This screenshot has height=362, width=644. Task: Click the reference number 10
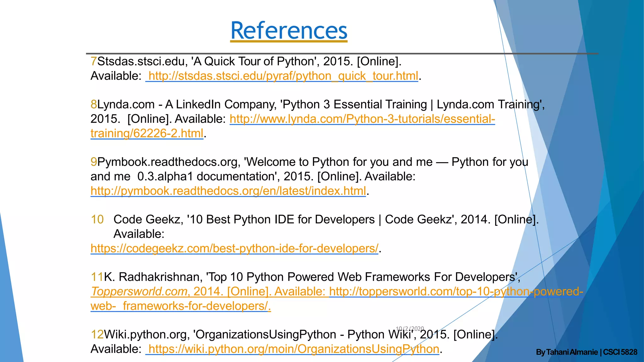97,219
